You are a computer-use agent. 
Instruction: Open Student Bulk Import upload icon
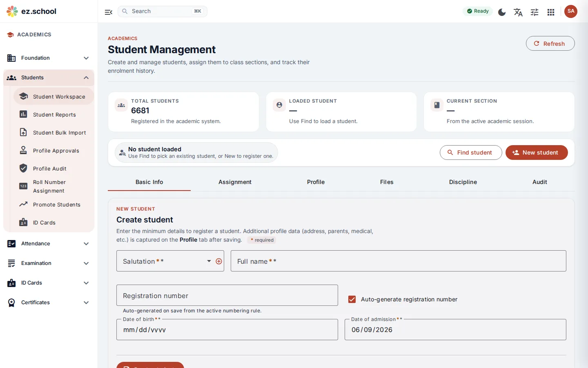coord(23,132)
